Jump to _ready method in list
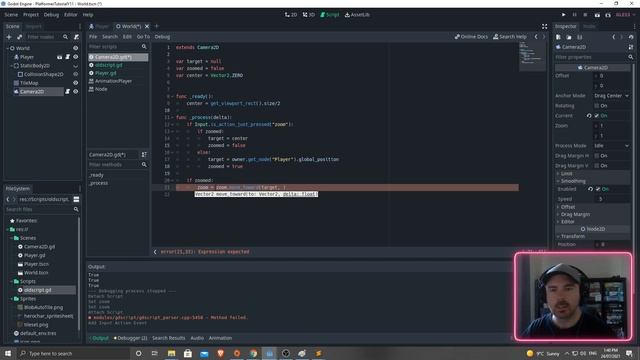 [x=97, y=175]
